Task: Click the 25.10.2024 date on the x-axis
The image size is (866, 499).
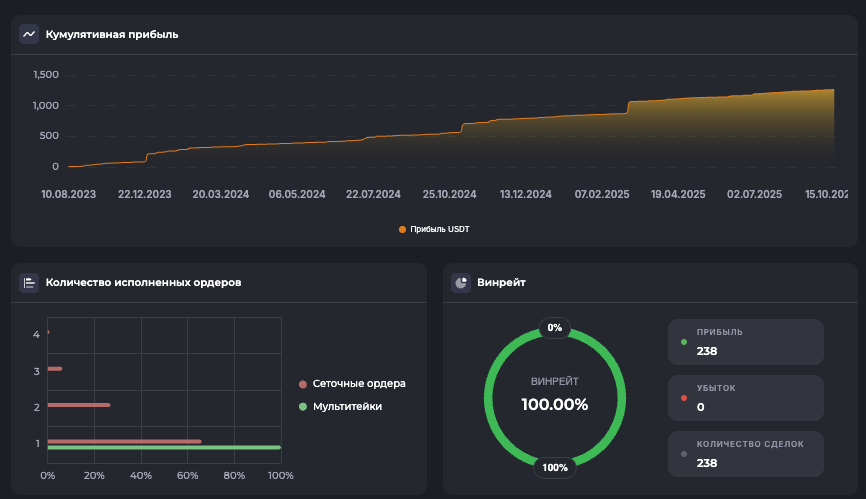Action: tap(450, 194)
